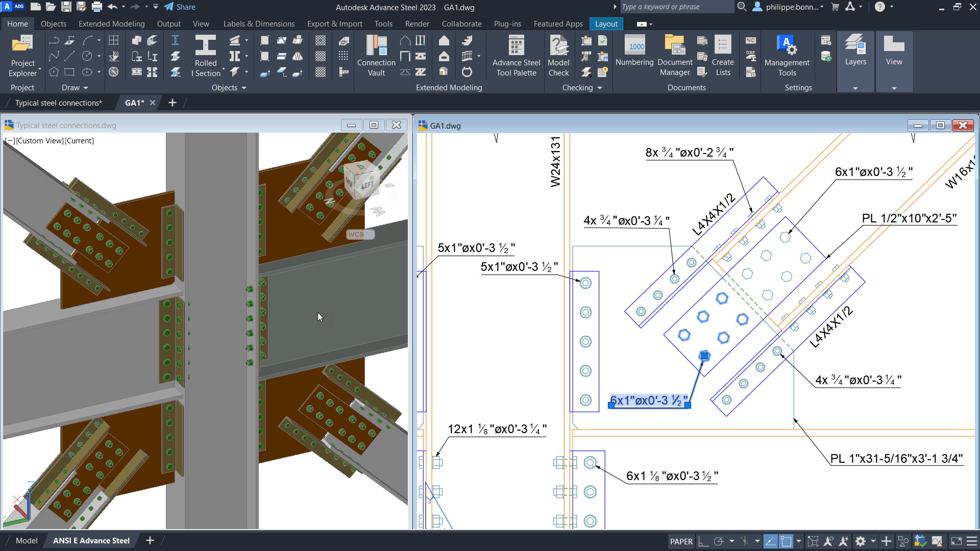Switch to the Extended Modeling ribbon tab
Viewport: 980px width, 551px height.
click(111, 24)
